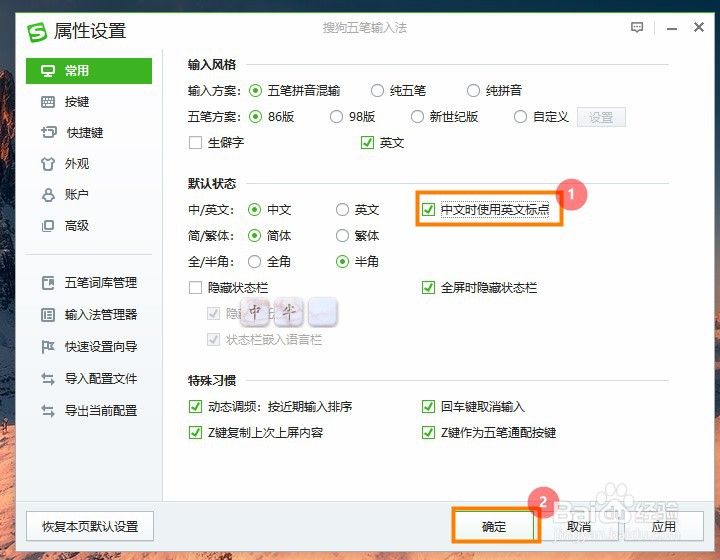Close the 属性设置 window
Image resolution: width=720 pixels, height=560 pixels.
699,28
